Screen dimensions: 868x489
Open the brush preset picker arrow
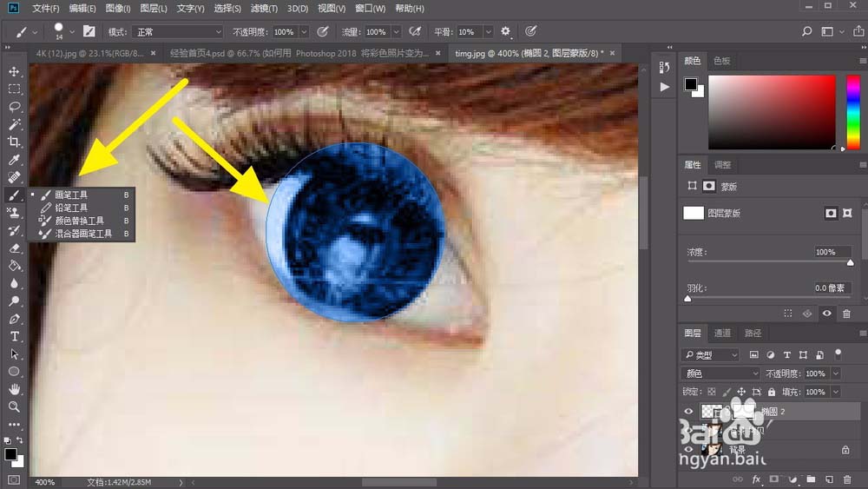pyautogui.click(x=72, y=32)
